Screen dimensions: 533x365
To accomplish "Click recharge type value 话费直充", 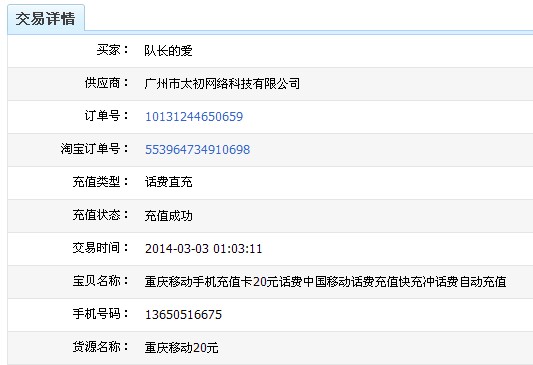I will coord(169,182).
